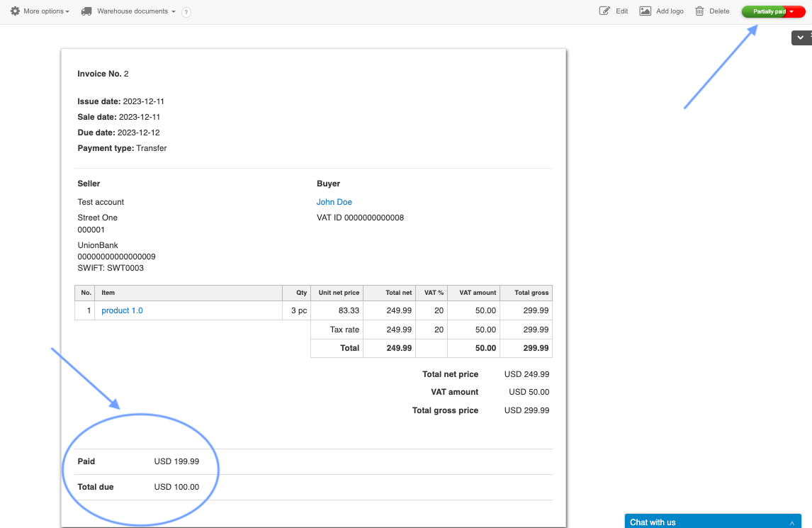Expand the dark chevron panel below the status

coord(801,38)
